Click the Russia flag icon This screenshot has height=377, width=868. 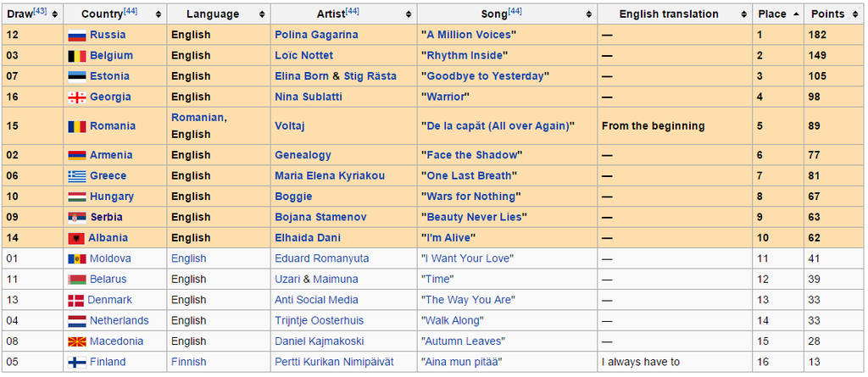[x=76, y=35]
